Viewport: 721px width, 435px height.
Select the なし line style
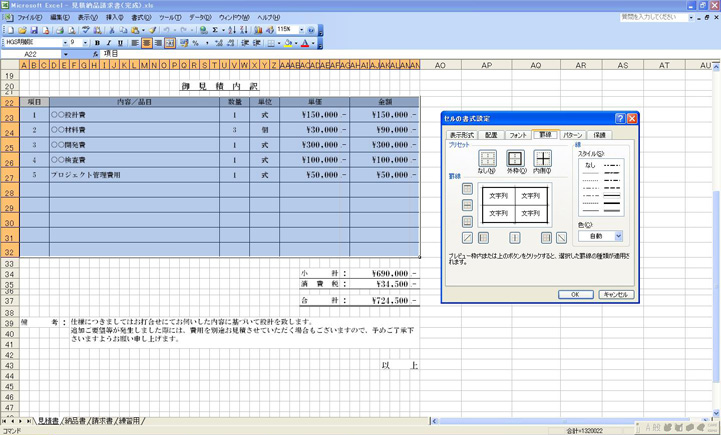pos(590,165)
